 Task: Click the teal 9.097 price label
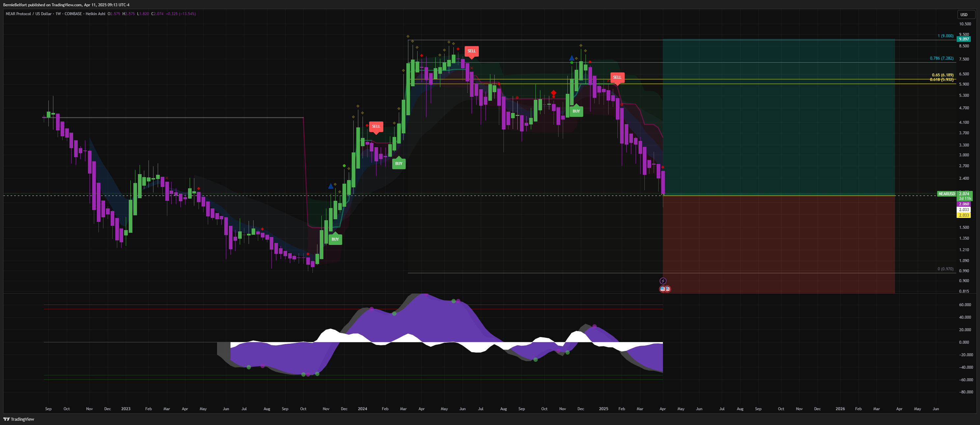click(964, 39)
